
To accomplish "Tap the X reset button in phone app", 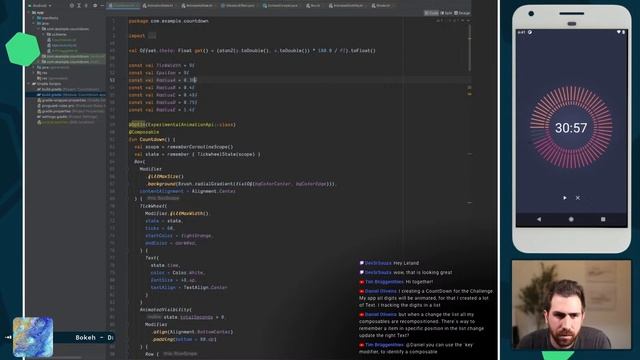I will click(x=578, y=198).
